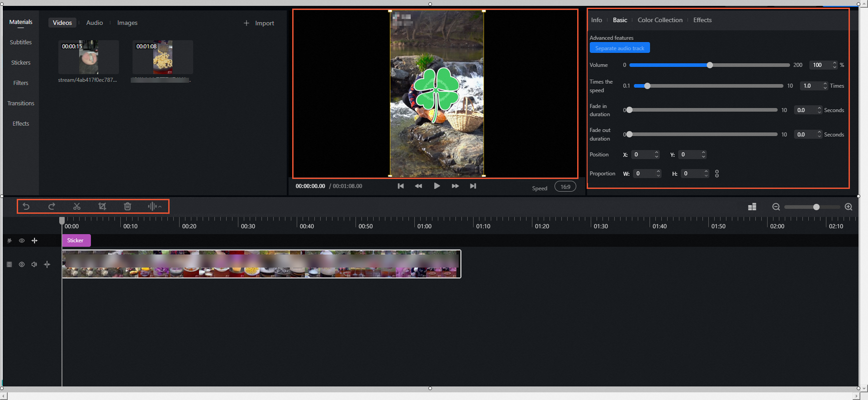This screenshot has height=400, width=868.
Task: Click the playhead marker at 00:00
Action: coord(62,221)
